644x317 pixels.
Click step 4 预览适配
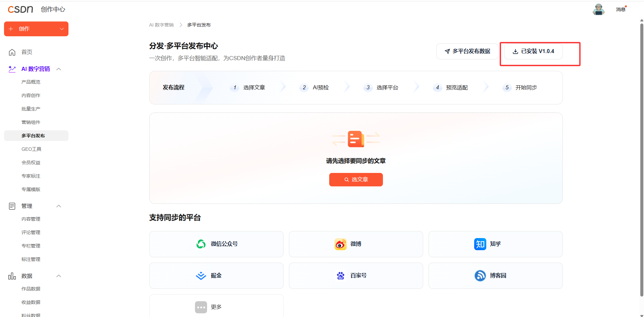click(450, 88)
